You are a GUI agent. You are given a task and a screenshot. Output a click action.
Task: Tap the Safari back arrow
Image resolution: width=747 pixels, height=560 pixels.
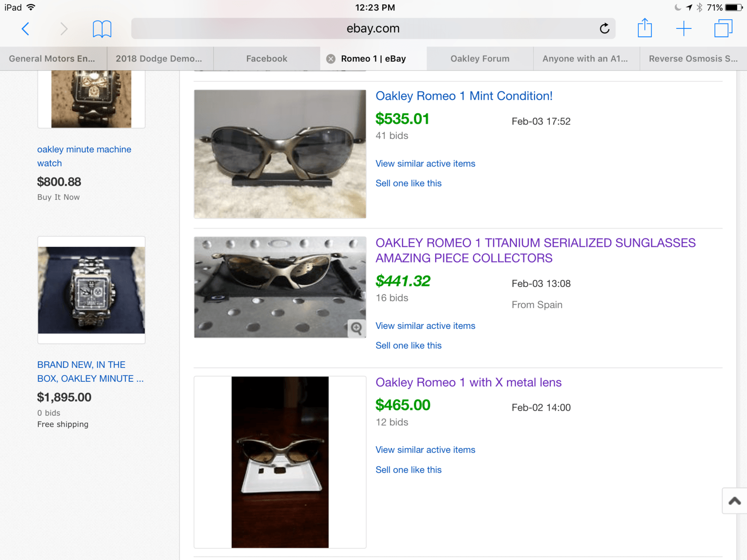pos(26,29)
